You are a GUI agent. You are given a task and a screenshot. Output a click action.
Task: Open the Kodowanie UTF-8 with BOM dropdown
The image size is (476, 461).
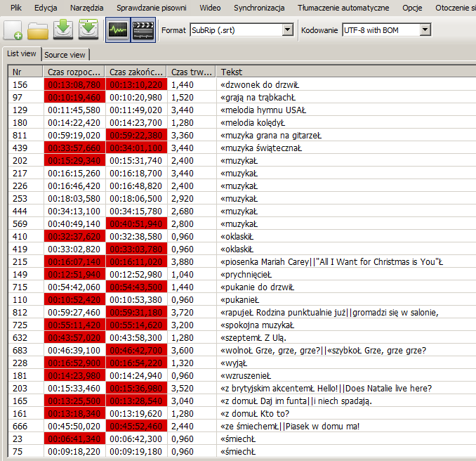pos(386,30)
